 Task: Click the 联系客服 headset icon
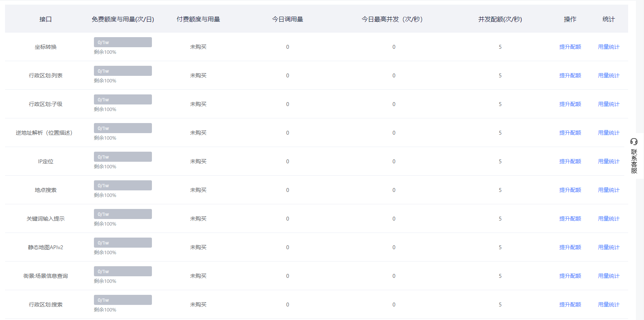tap(634, 142)
